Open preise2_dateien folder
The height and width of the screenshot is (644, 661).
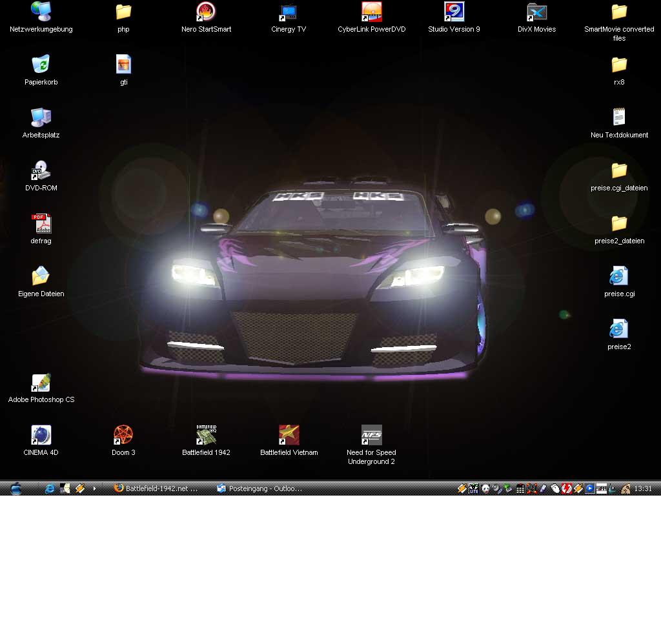619,229
